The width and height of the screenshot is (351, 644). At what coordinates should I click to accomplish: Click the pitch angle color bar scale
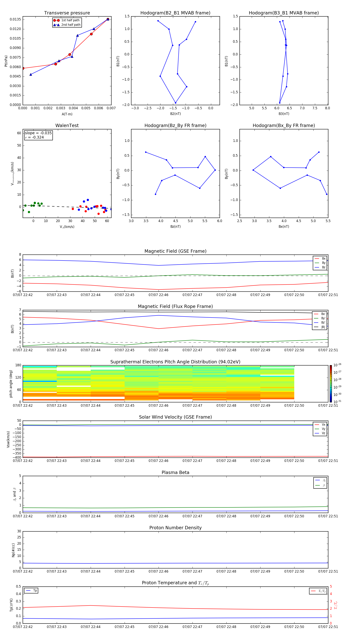[x=331, y=384]
